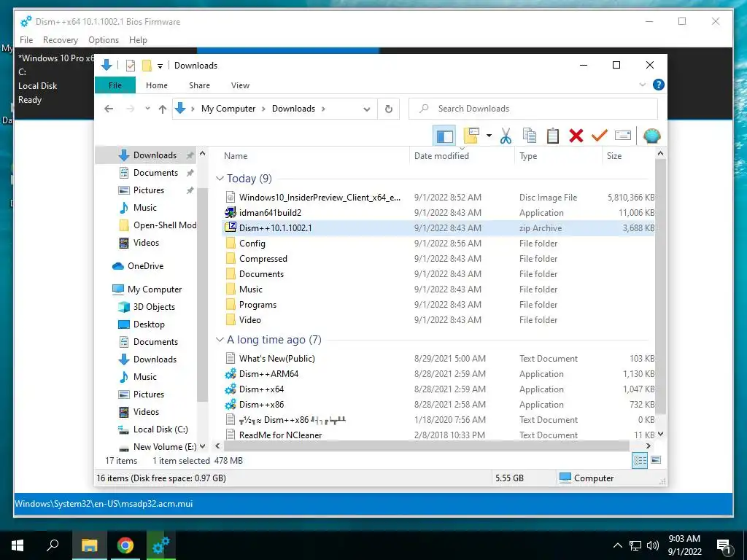
Task: Open the Home ribbon tab
Action: click(x=157, y=85)
